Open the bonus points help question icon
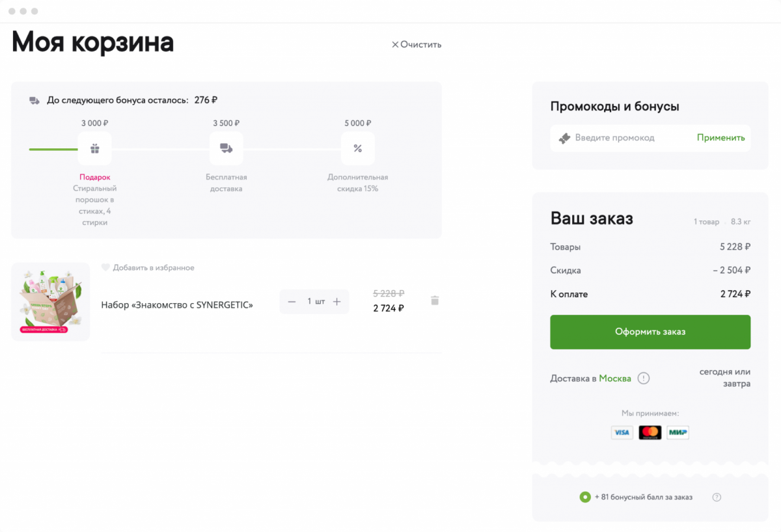 (x=717, y=497)
